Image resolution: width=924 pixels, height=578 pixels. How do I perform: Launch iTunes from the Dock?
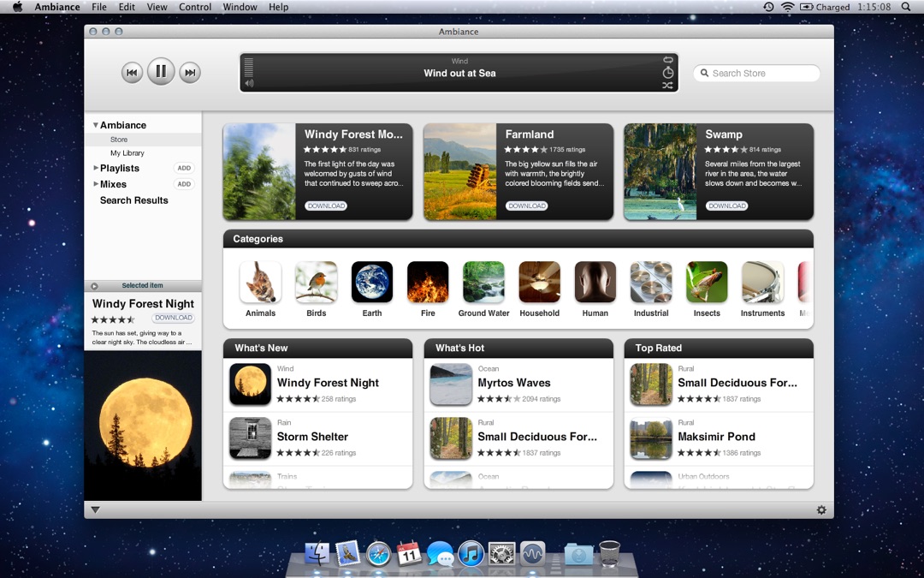click(x=471, y=554)
